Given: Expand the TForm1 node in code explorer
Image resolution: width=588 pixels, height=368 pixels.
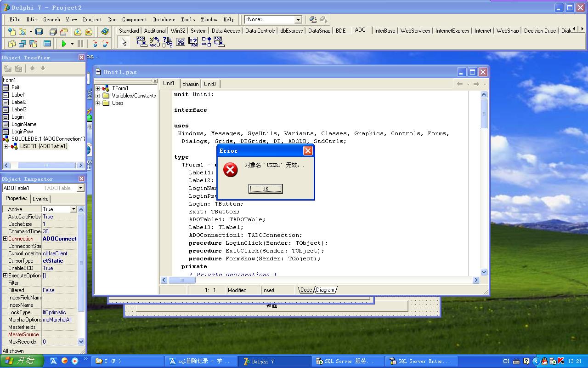Looking at the screenshot, I should [x=97, y=88].
